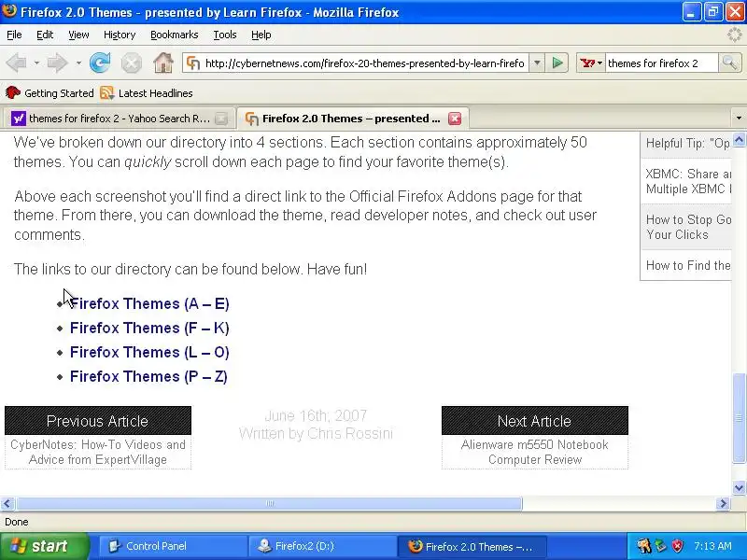The width and height of the screenshot is (747, 560).
Task: Open the How to Stop Go sidebar article
Action: tap(686, 227)
